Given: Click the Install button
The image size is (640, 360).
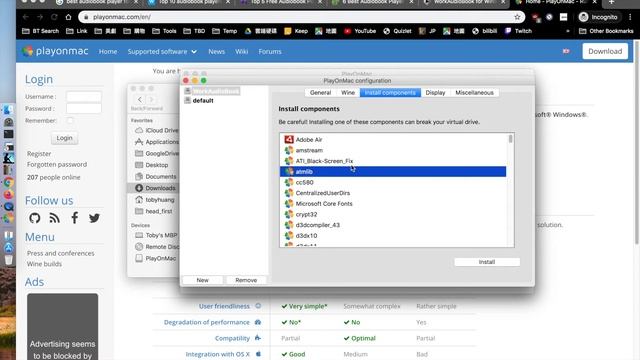Looking at the screenshot, I should [487, 262].
